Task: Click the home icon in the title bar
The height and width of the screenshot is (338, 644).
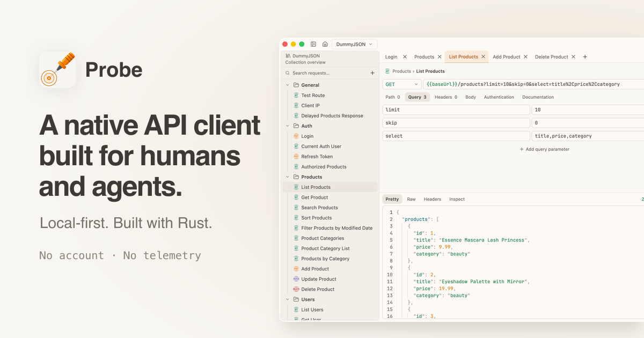Action: [x=325, y=44]
